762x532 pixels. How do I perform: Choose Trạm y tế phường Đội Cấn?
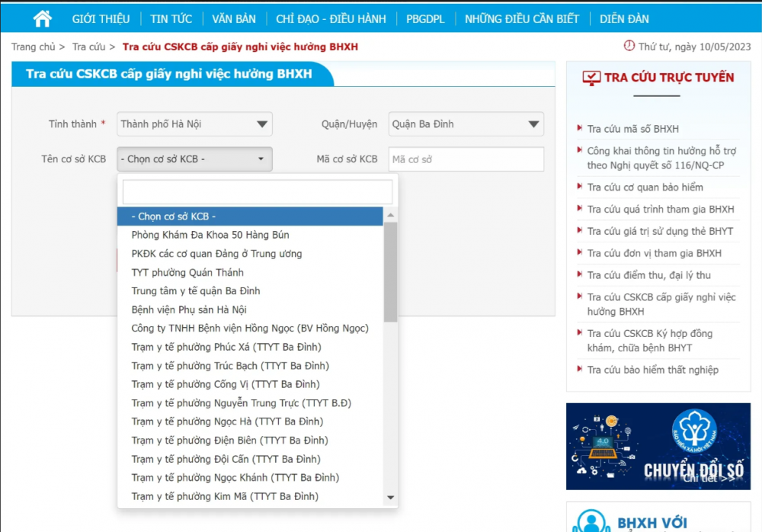pyautogui.click(x=250, y=459)
